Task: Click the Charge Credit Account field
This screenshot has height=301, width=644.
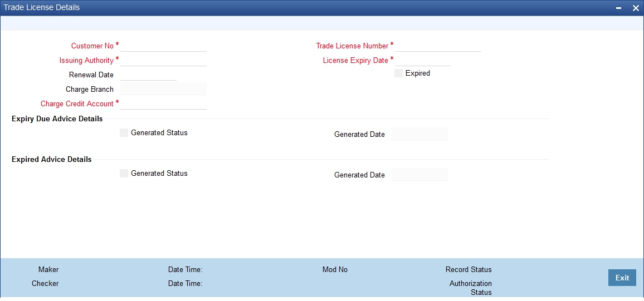Action: click(x=163, y=103)
